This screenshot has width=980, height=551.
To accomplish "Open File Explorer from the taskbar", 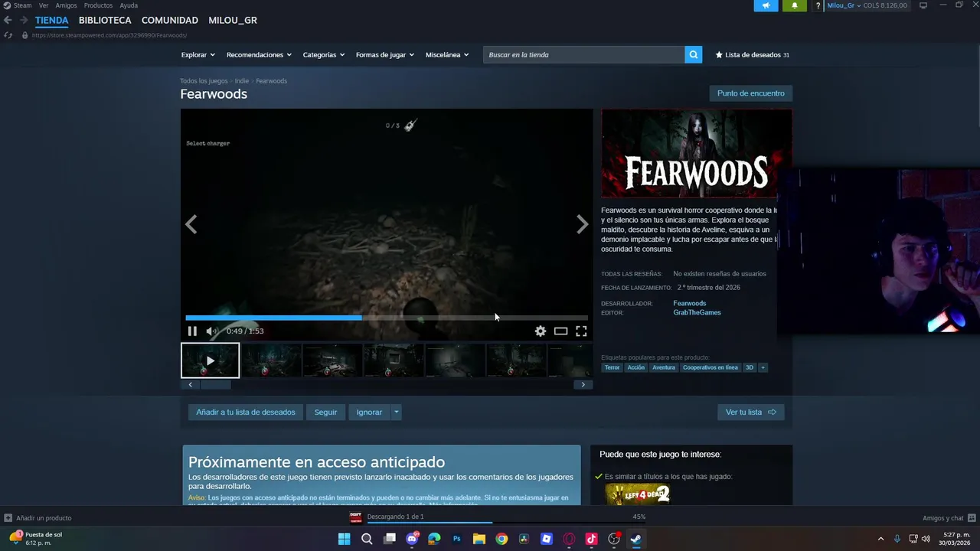I will pyautogui.click(x=479, y=539).
